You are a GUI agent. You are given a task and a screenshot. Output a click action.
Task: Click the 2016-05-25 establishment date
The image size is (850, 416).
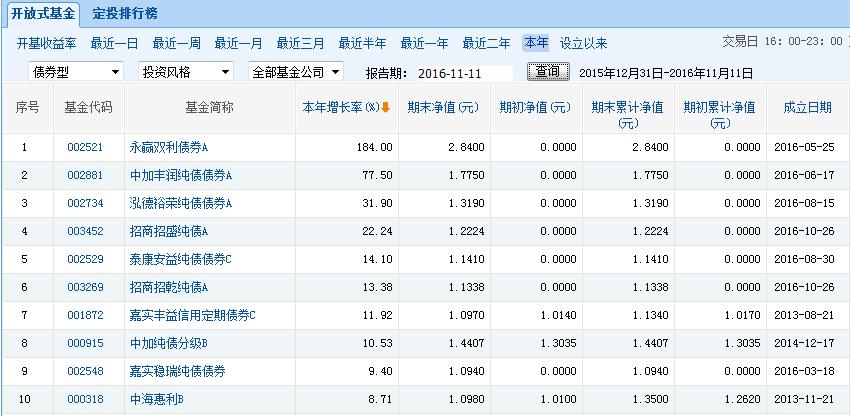click(x=804, y=148)
